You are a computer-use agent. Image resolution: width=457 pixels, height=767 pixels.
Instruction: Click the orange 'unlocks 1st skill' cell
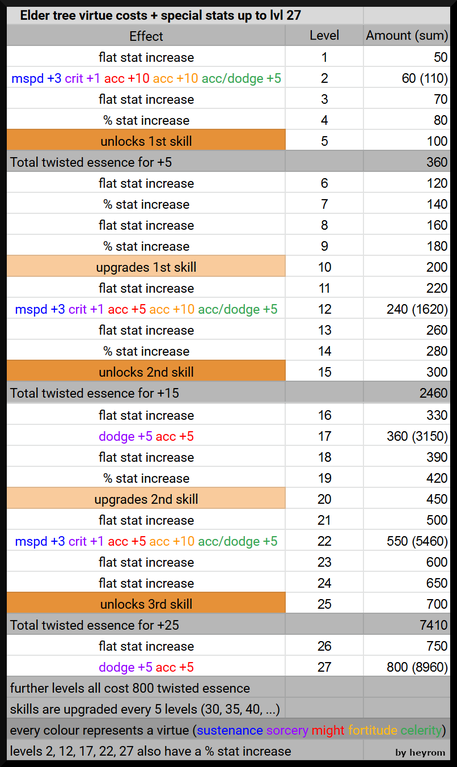click(x=146, y=141)
